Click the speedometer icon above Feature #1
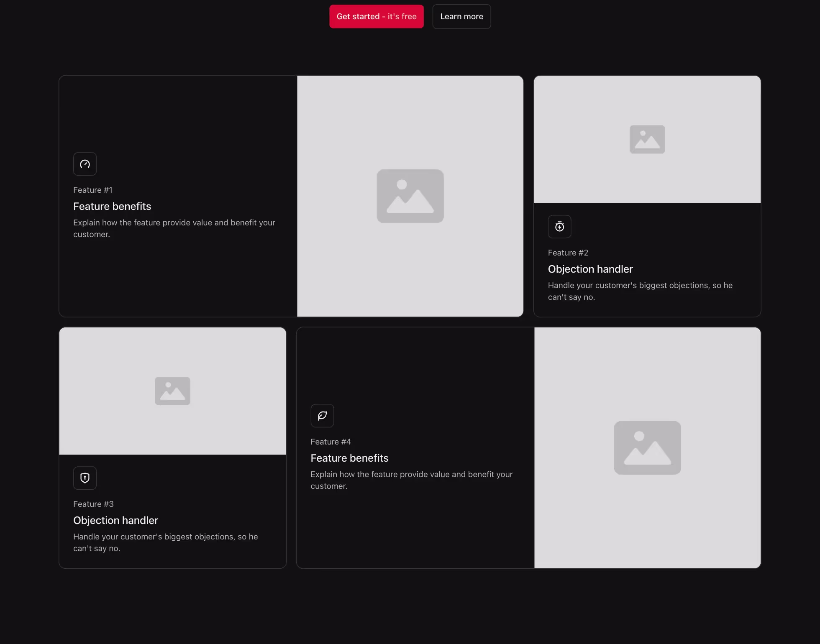This screenshot has height=644, width=820. [x=85, y=164]
